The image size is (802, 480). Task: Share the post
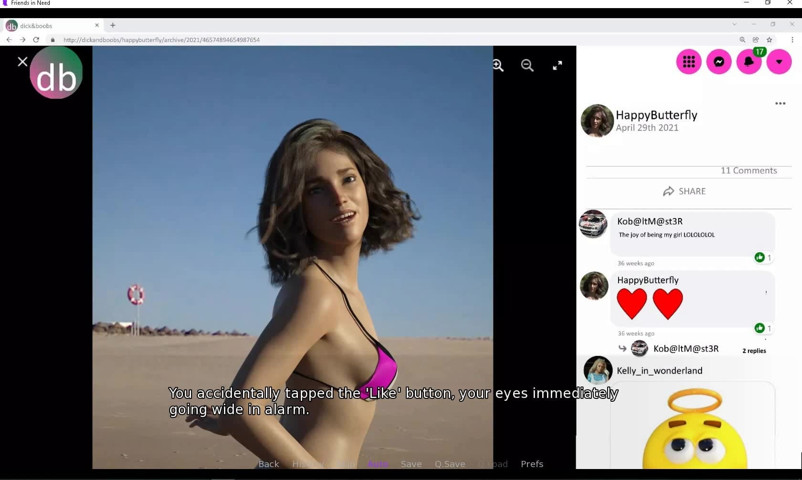[684, 191]
